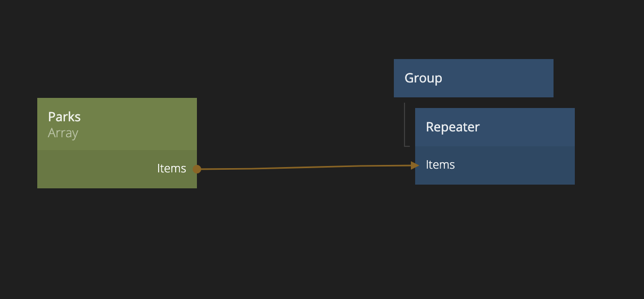
Task: Click the Group title text
Action: [423, 78]
